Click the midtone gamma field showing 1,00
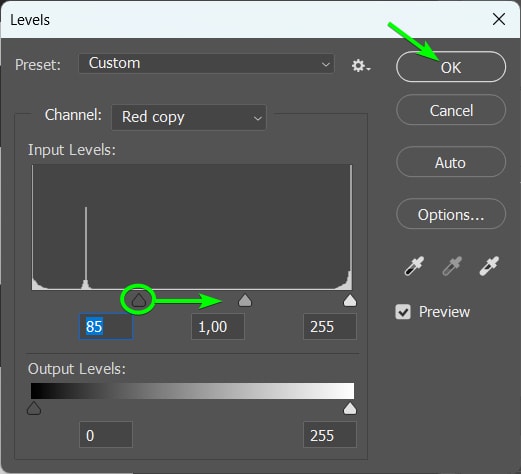Screen dimensions: 521x474 (218, 326)
